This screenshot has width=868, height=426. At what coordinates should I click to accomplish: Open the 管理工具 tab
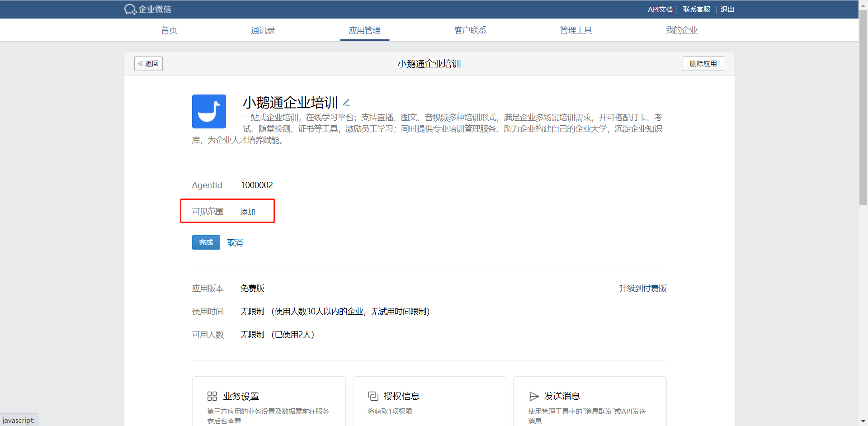point(576,30)
